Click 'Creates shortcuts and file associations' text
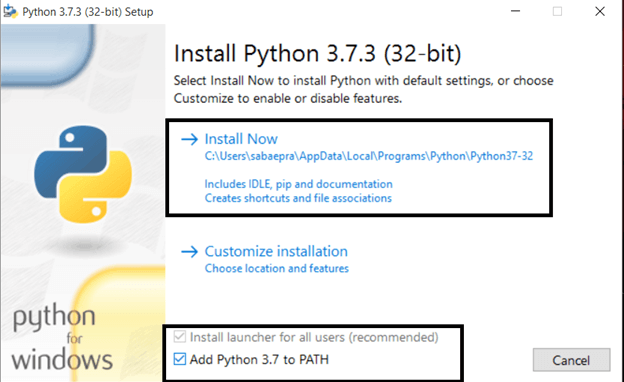The height and width of the screenshot is (382, 624). click(x=298, y=198)
